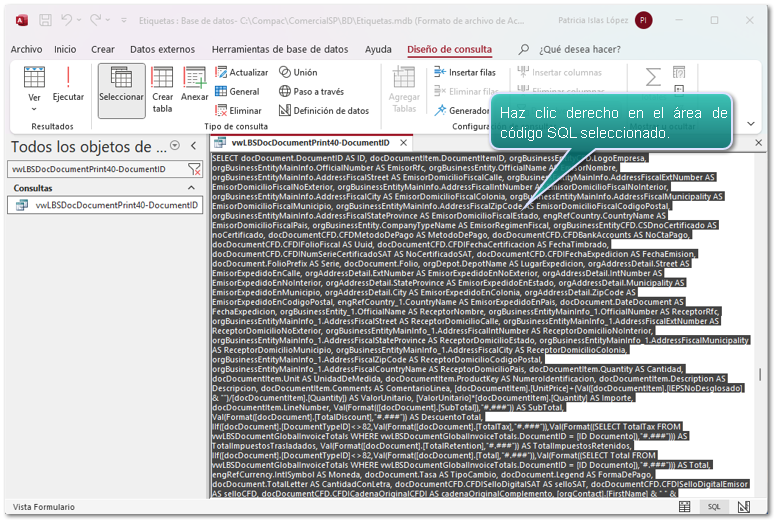Select the Diseño de consulta tab
The width and height of the screenshot is (777, 523).
click(x=449, y=49)
